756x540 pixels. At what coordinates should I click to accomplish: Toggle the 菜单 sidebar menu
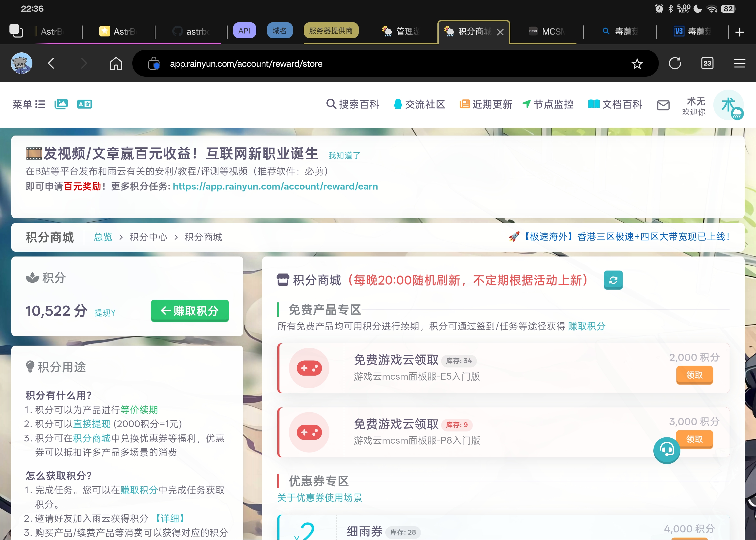(x=29, y=104)
